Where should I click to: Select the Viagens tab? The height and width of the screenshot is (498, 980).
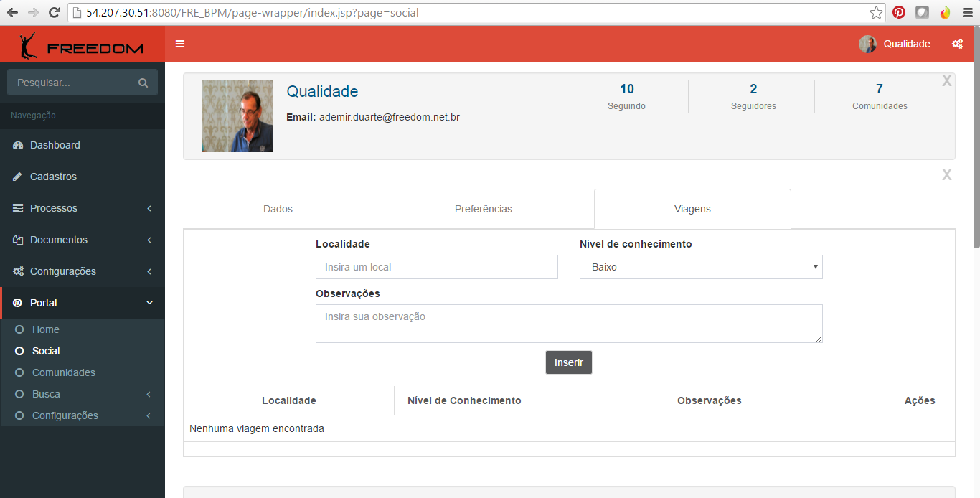tap(692, 209)
